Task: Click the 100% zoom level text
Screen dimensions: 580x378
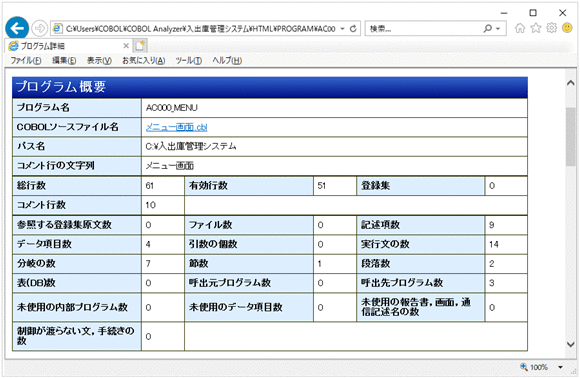Action: 539,367
